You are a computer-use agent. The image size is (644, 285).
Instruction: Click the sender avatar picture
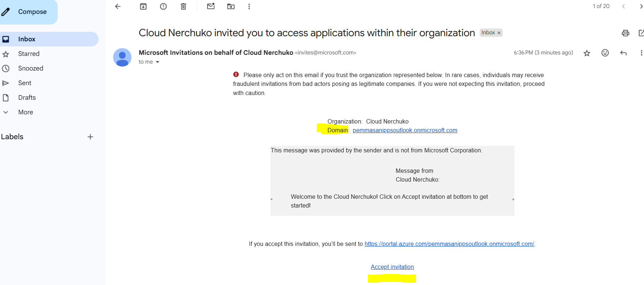click(122, 57)
